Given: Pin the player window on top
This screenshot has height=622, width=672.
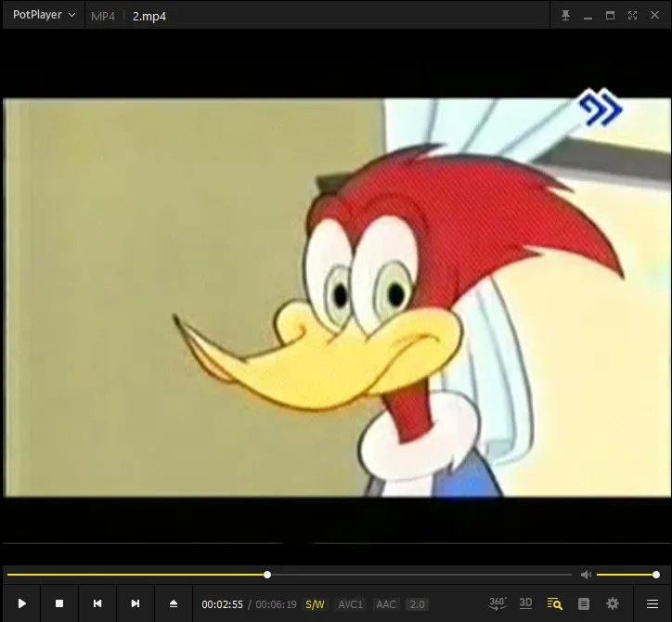Looking at the screenshot, I should [x=565, y=16].
